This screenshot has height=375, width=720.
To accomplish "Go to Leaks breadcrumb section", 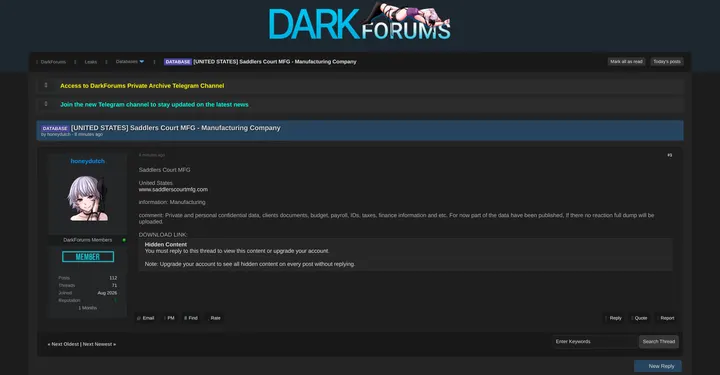I will [x=90, y=62].
